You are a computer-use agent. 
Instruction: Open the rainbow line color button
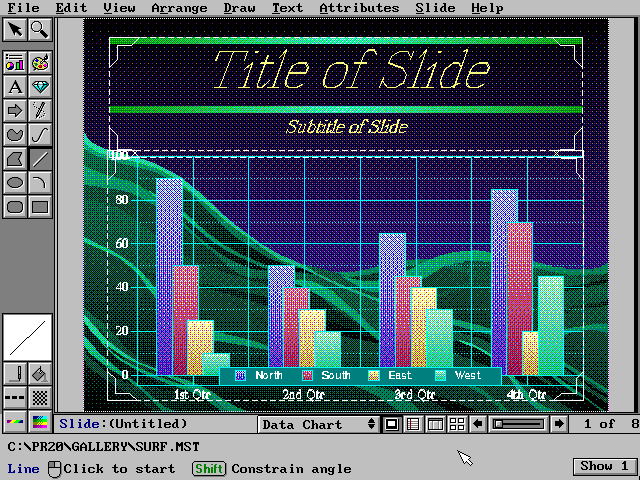point(16,422)
